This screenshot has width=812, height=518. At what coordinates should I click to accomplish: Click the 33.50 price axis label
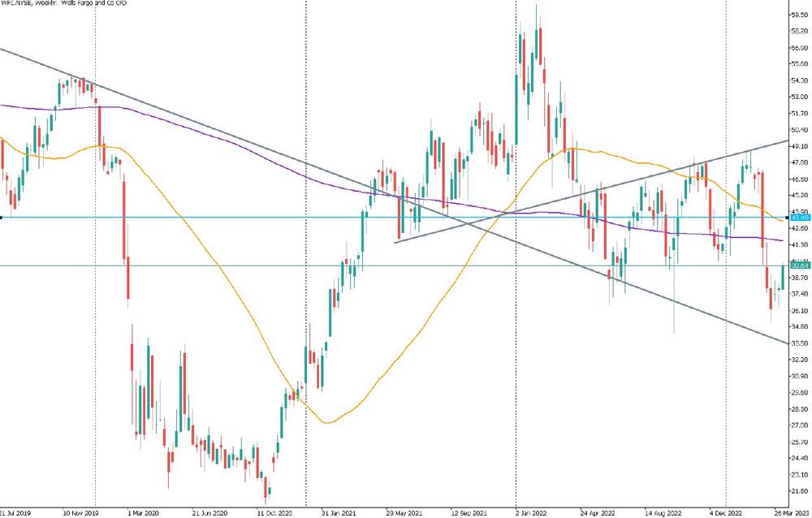(800, 343)
